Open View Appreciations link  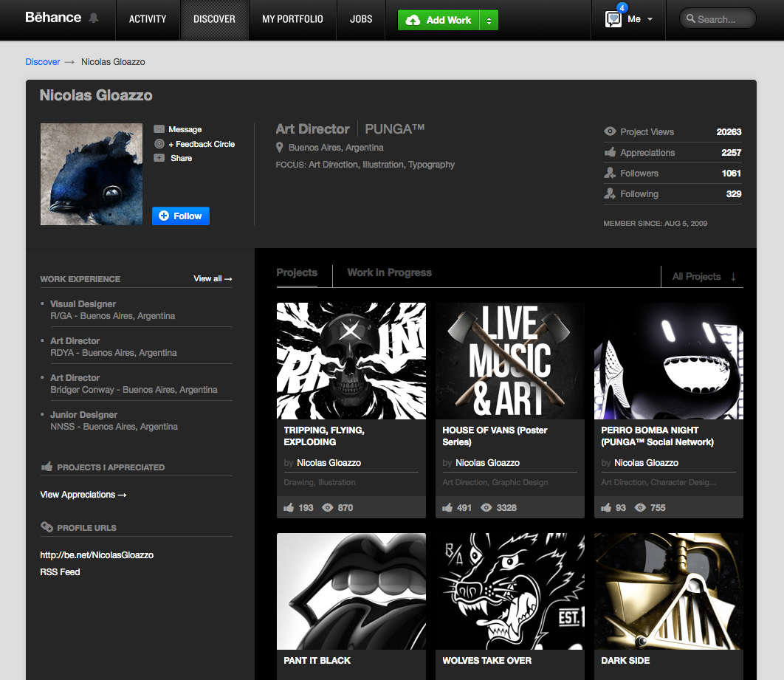[83, 495]
